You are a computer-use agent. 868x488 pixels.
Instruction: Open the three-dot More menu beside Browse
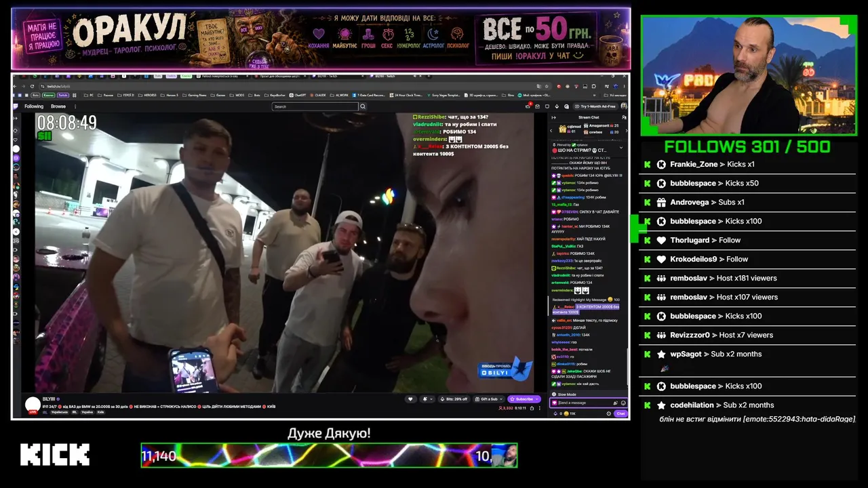coord(74,106)
